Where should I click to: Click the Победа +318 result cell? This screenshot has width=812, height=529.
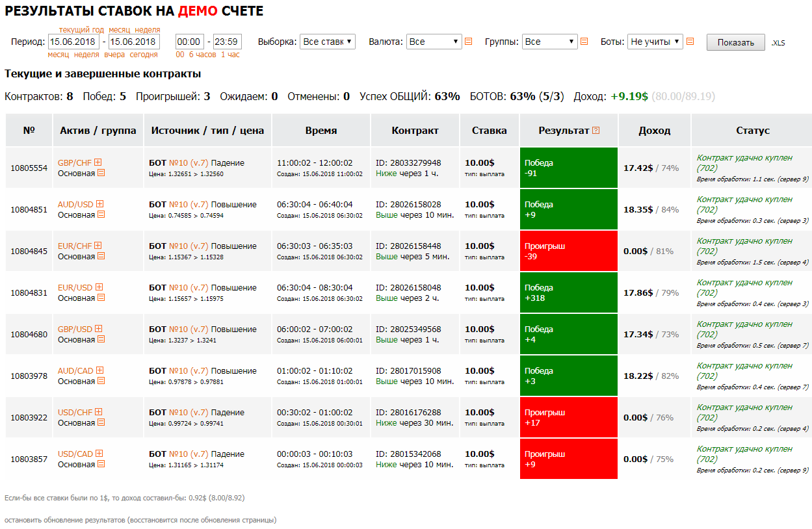(x=569, y=292)
